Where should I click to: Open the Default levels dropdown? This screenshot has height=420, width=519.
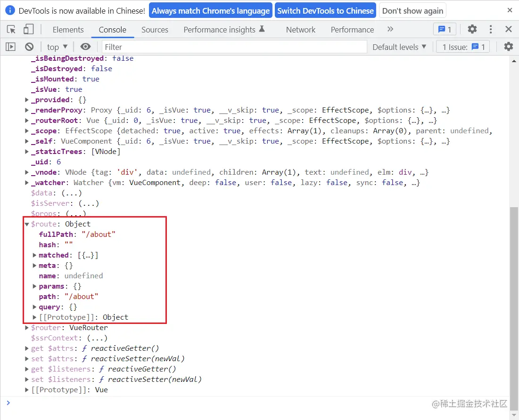[399, 47]
